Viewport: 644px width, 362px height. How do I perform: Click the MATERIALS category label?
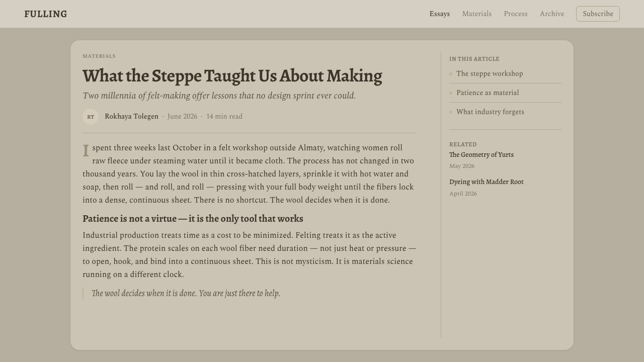pyautogui.click(x=99, y=56)
